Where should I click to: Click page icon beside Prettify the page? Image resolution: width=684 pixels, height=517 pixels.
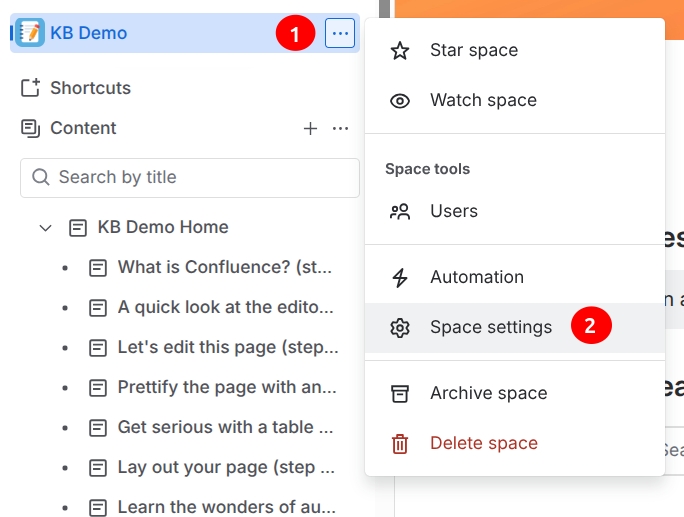tap(98, 388)
